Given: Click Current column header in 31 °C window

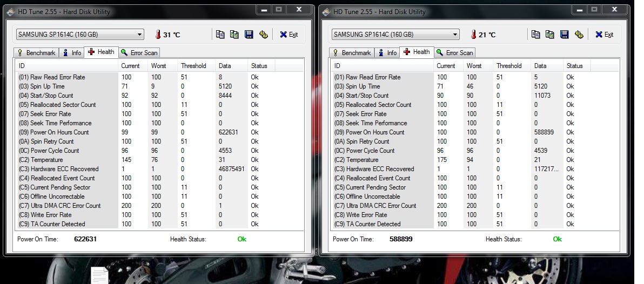Looking at the screenshot, I should [x=133, y=66].
